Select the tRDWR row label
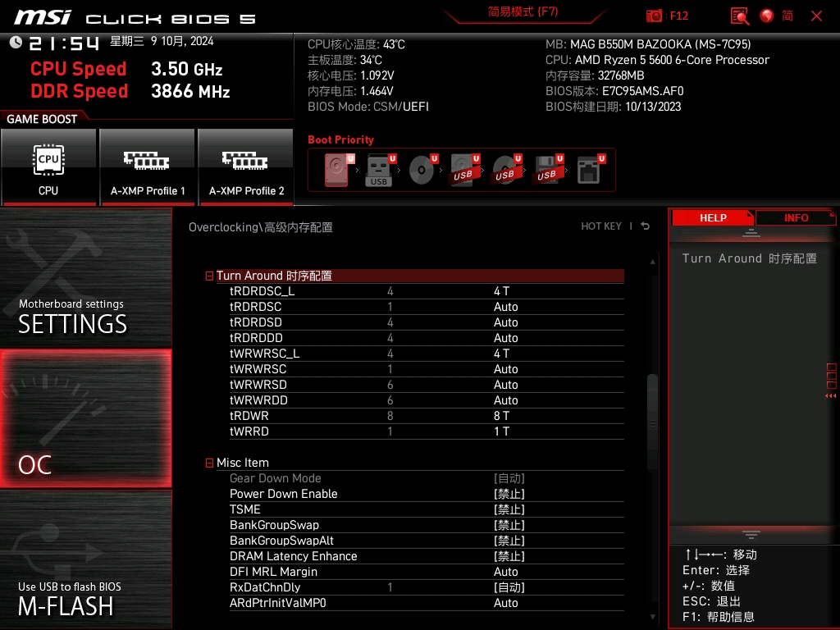 (x=249, y=416)
